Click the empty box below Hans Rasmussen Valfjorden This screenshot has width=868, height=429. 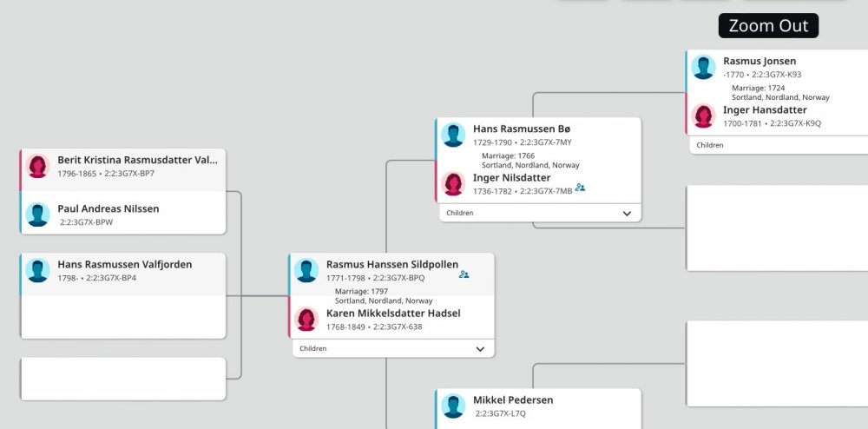122,379
